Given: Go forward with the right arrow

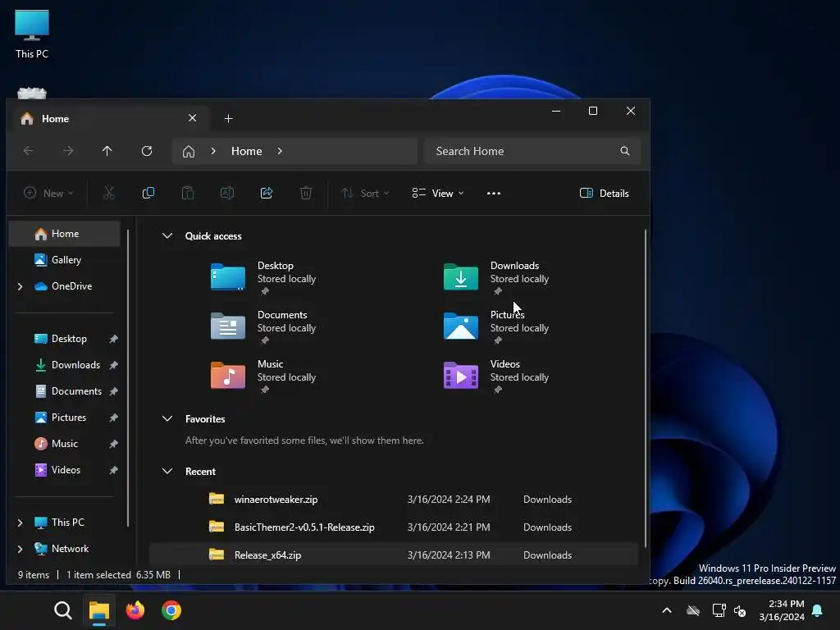Looking at the screenshot, I should click(68, 151).
